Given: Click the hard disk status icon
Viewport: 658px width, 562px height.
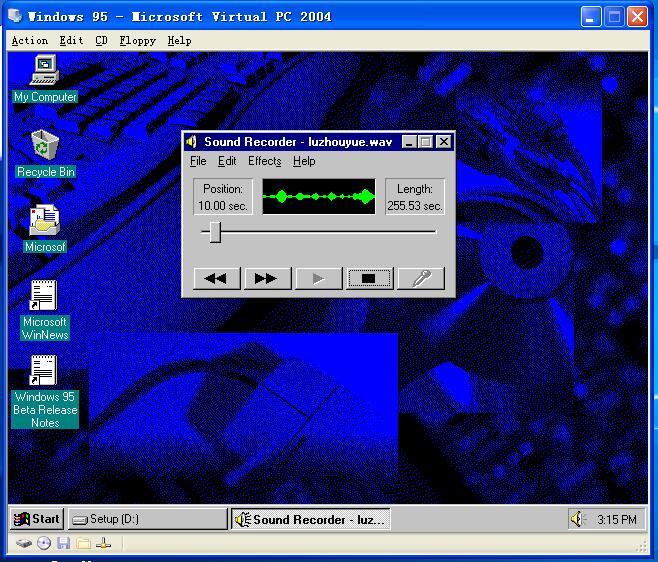Looking at the screenshot, I should (x=24, y=544).
